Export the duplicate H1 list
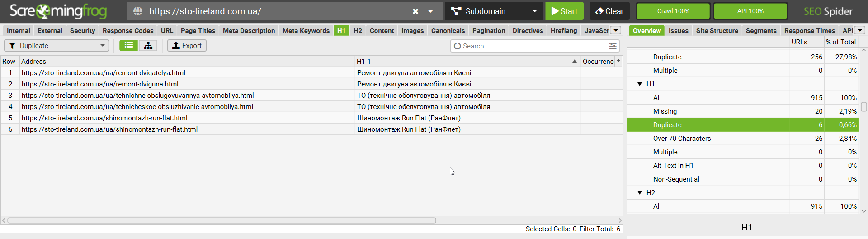 click(187, 46)
